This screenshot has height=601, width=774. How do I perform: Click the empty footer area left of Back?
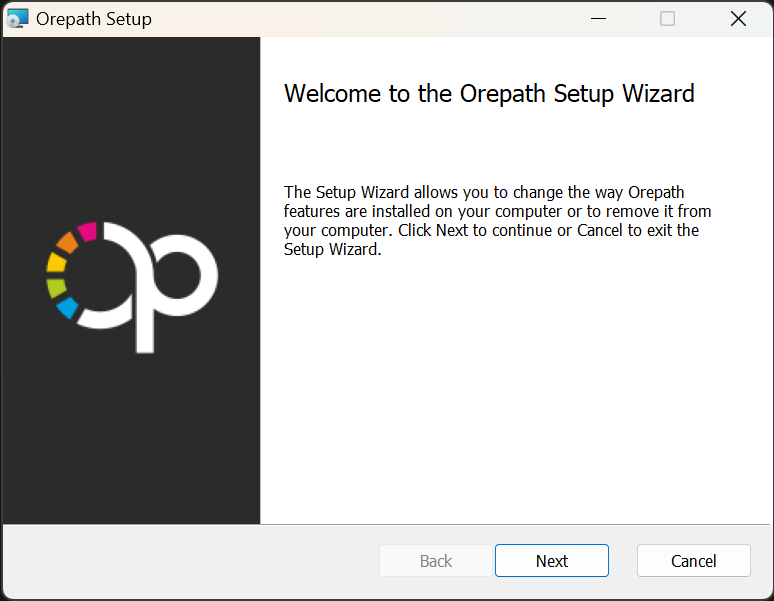[190, 561]
